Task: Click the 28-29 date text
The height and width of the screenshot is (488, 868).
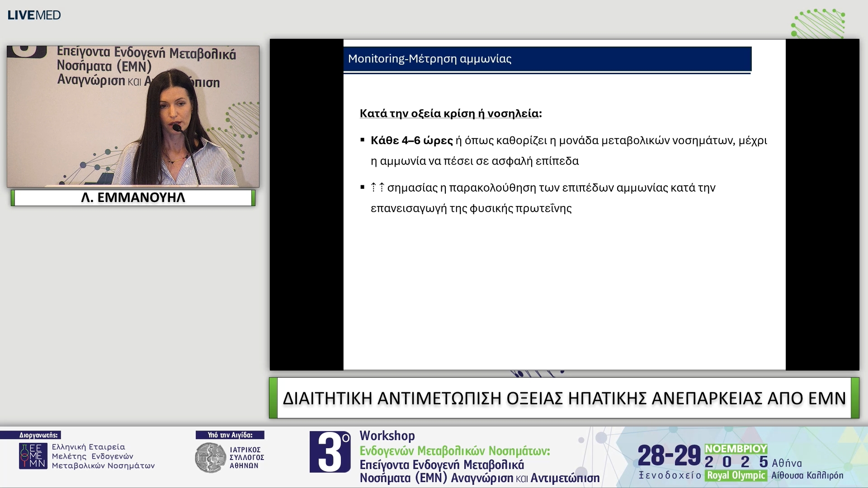Action: point(669,455)
